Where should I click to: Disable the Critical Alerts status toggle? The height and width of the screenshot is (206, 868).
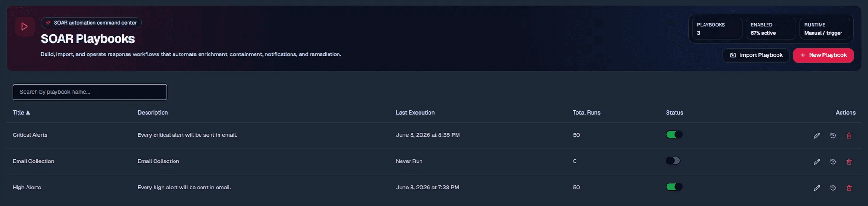[674, 134]
